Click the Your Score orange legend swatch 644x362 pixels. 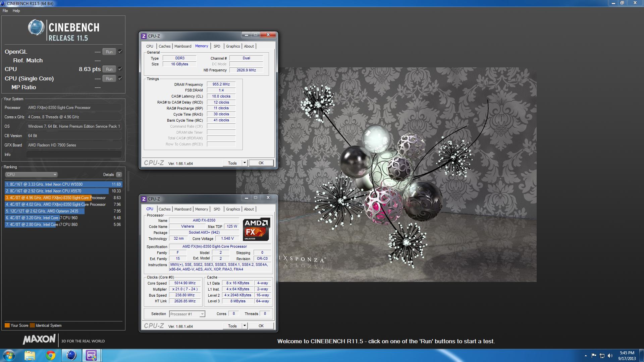coord(7,325)
